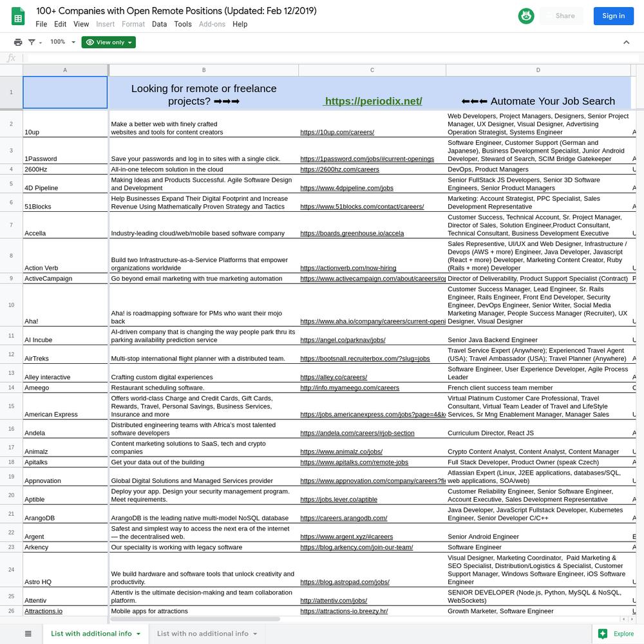Open the apitalks remote-jobs link
Image resolution: width=644 pixels, height=644 pixels.
(354, 462)
